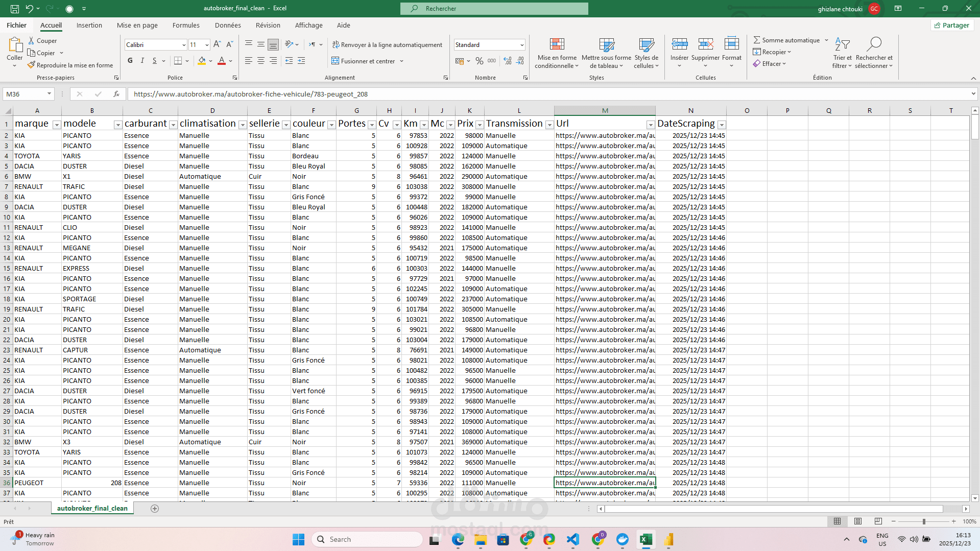Open Visual Studio Code from taskbar

(573, 539)
